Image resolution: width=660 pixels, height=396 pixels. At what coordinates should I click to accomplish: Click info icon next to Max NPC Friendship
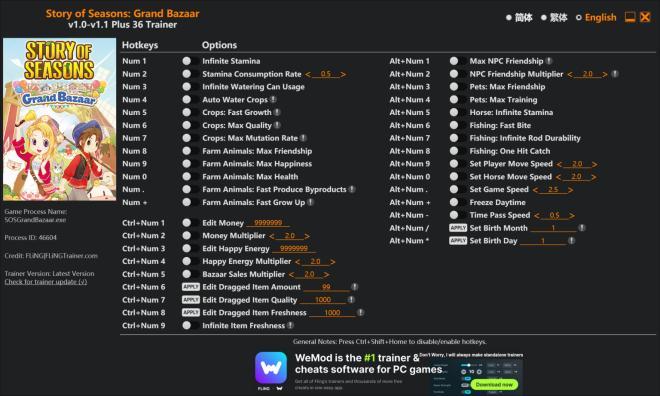pyautogui.click(x=549, y=61)
